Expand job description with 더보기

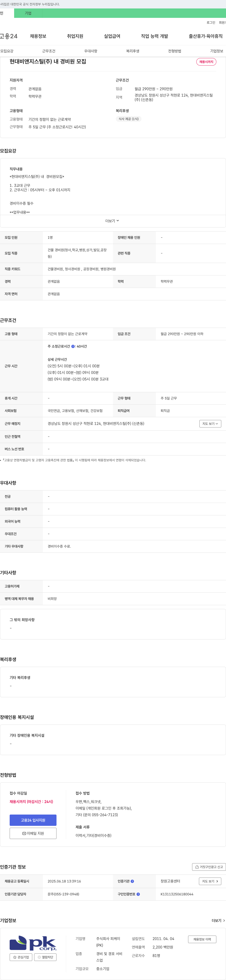point(113,221)
